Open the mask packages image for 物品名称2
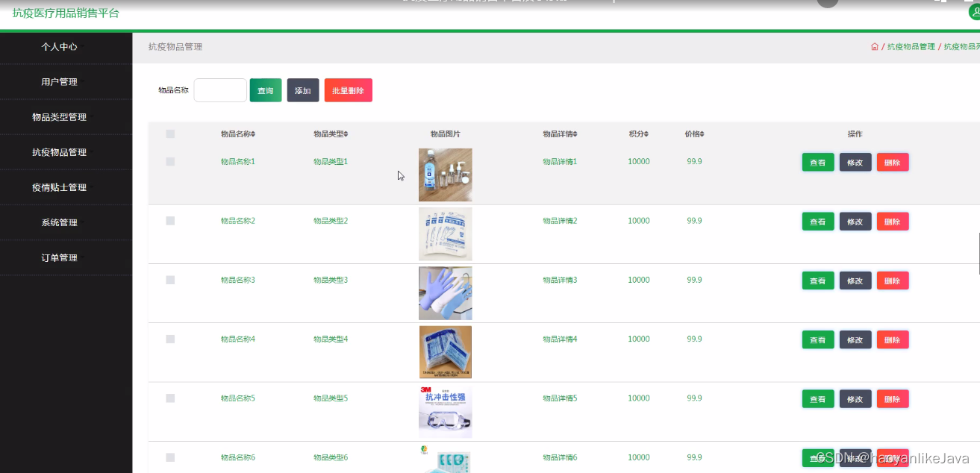 [x=446, y=234]
